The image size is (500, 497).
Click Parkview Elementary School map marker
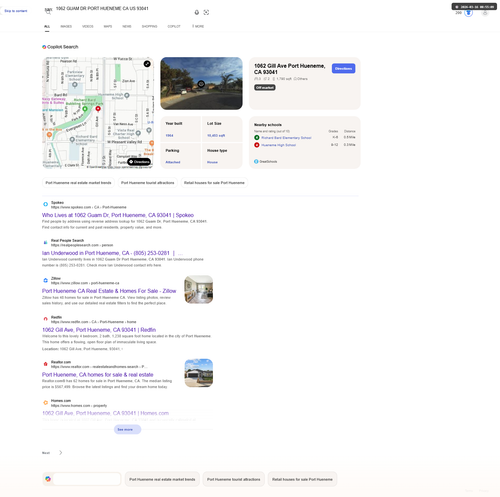(75, 85)
